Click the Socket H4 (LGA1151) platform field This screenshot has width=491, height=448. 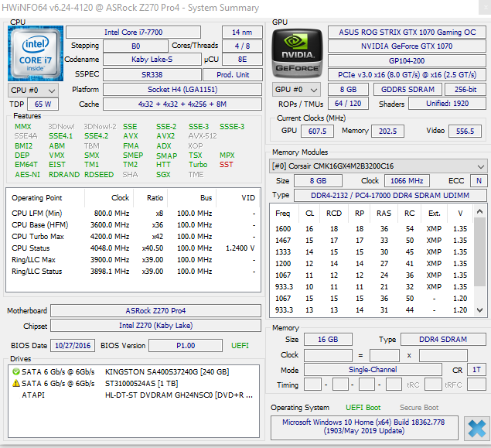click(x=182, y=89)
